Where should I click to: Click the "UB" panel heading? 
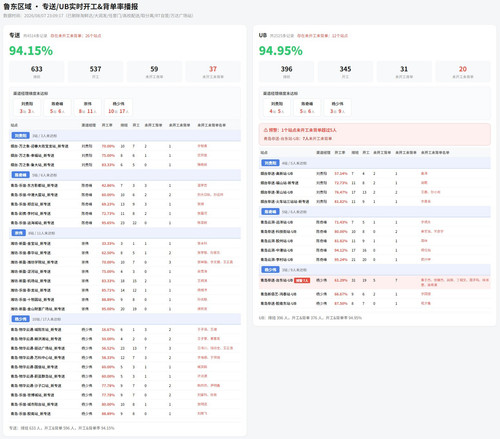(x=263, y=35)
